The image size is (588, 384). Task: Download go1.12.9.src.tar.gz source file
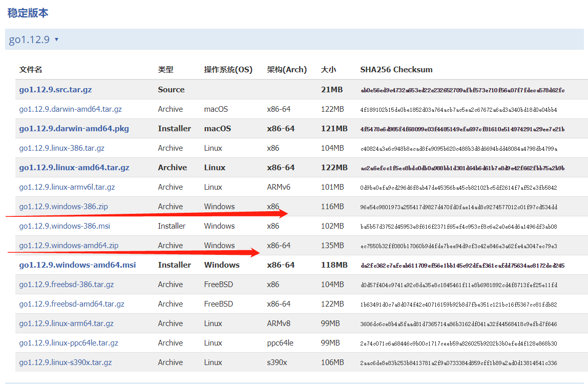click(55, 90)
